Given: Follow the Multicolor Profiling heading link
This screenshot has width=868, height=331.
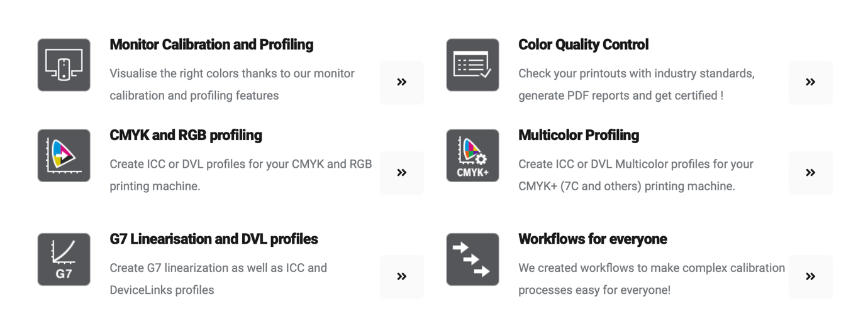Looking at the screenshot, I should pos(578,135).
